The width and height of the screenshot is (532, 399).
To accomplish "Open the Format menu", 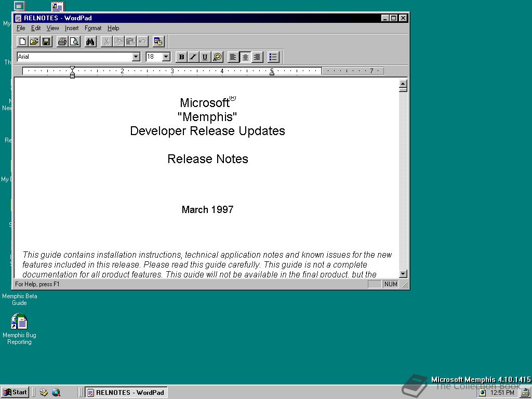I will point(93,28).
